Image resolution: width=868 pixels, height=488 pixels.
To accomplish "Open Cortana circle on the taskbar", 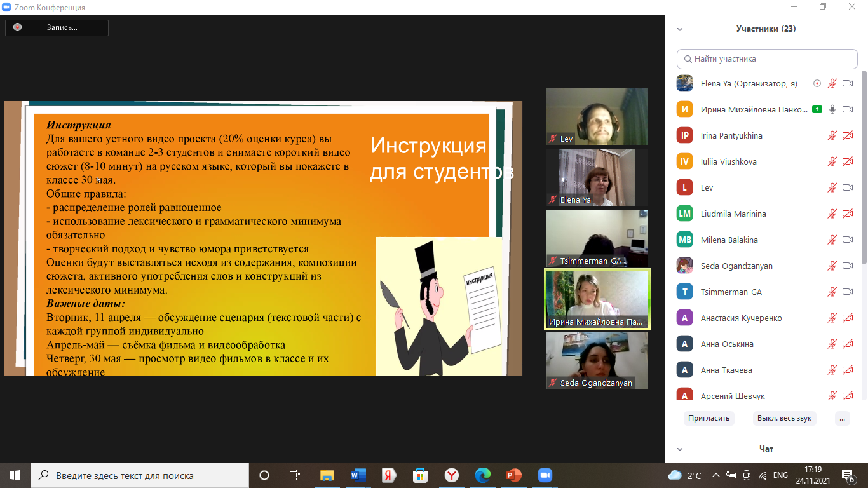I will tap(264, 475).
